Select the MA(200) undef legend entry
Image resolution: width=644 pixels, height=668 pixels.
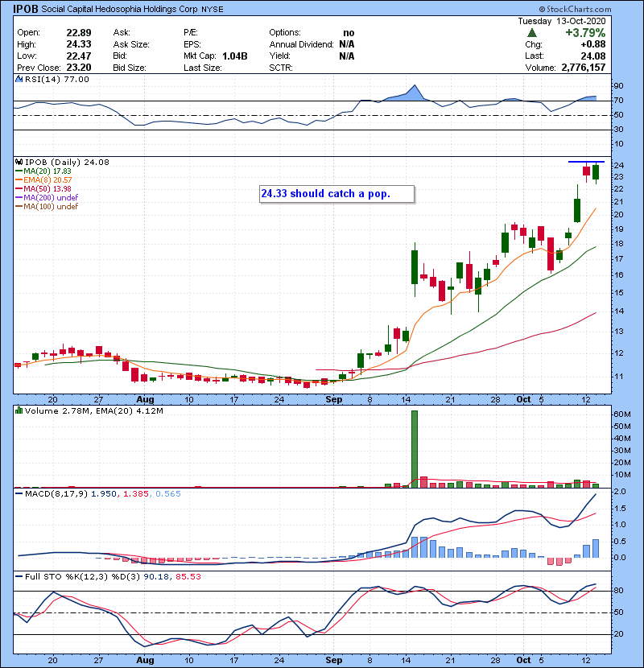pos(47,198)
